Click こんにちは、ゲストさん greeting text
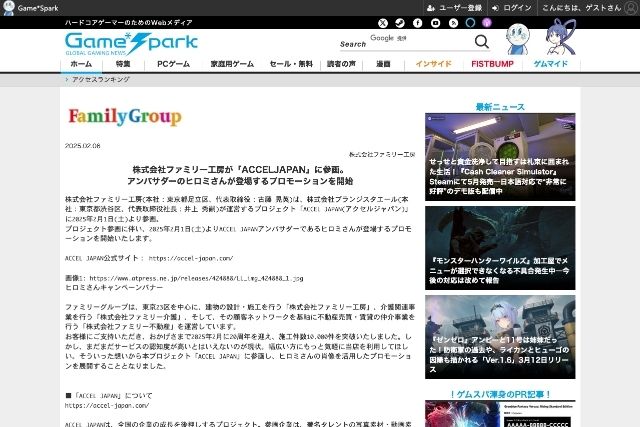640x427 pixels. (x=581, y=8)
